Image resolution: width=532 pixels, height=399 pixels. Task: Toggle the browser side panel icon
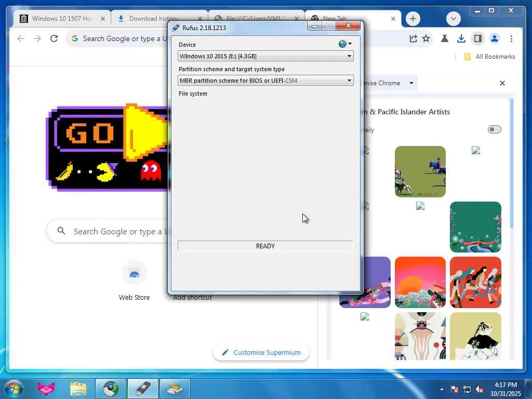(x=478, y=38)
